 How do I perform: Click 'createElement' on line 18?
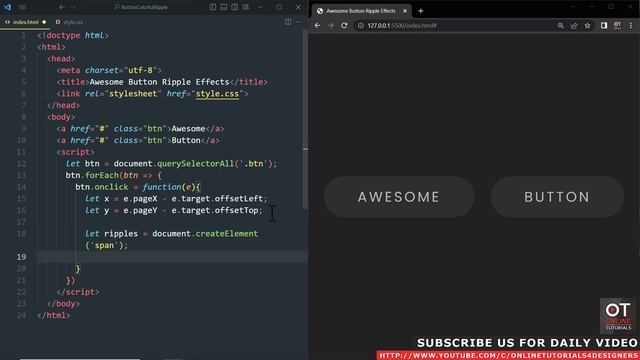tap(227, 234)
